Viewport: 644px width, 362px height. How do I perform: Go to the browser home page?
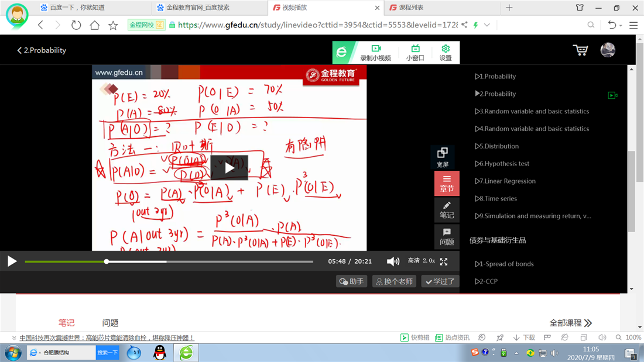pyautogui.click(x=94, y=25)
